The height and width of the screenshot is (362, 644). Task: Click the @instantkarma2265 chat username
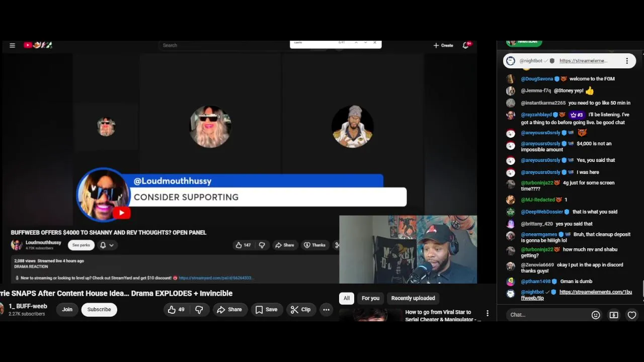(543, 103)
